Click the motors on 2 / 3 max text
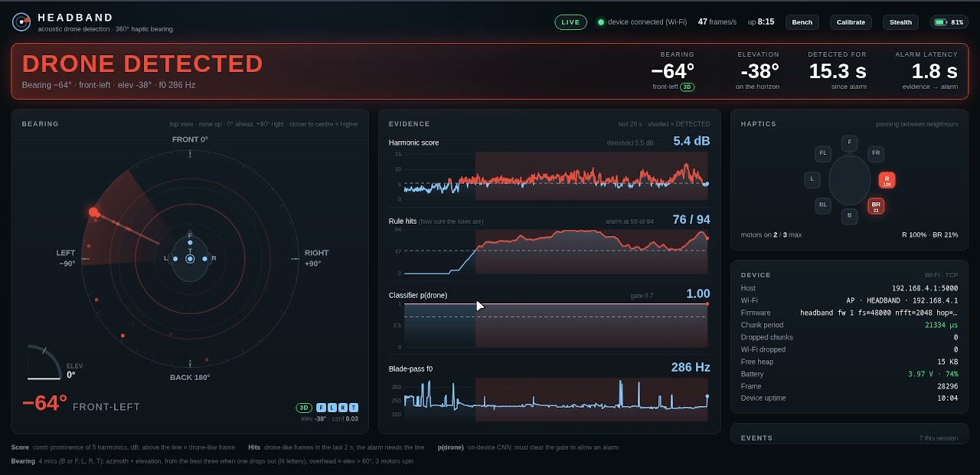The height and width of the screenshot is (475, 980). point(771,234)
